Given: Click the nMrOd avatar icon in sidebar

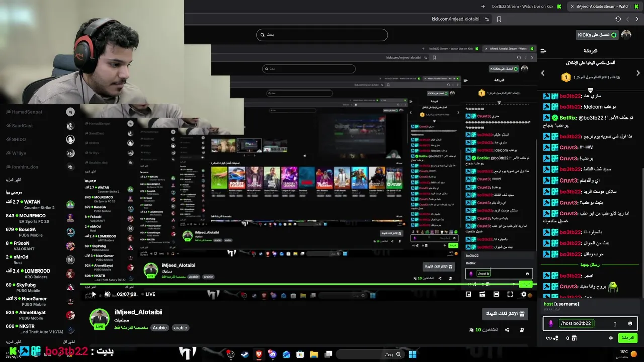Looking at the screenshot, I should tap(70, 260).
